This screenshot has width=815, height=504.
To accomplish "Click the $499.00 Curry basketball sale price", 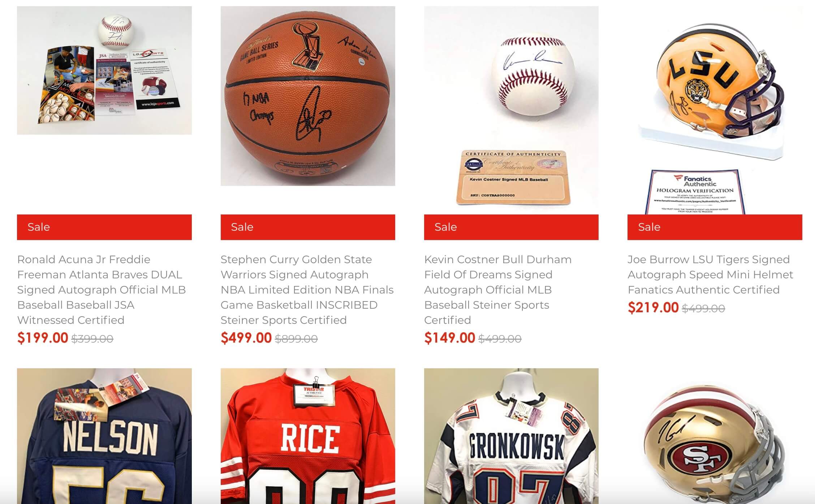I will [246, 338].
